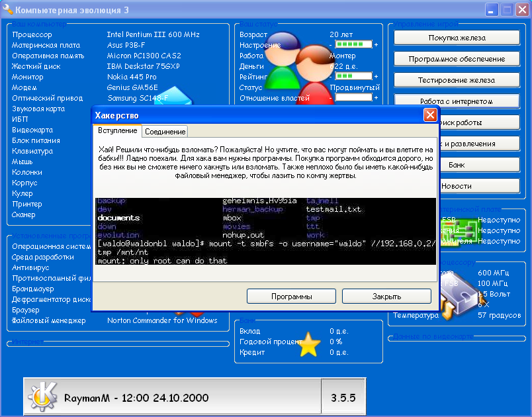532x417 pixels.
Task: Click Nokia 445 Pro monitor value
Action: pyautogui.click(x=132, y=77)
